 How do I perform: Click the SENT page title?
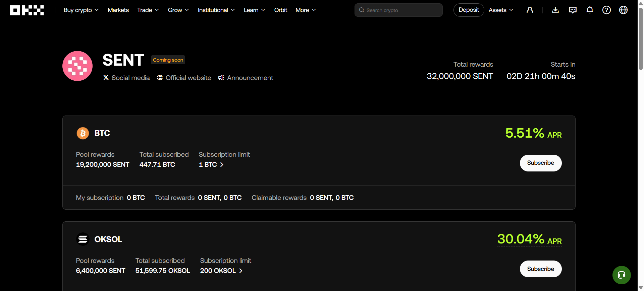pyautogui.click(x=123, y=60)
